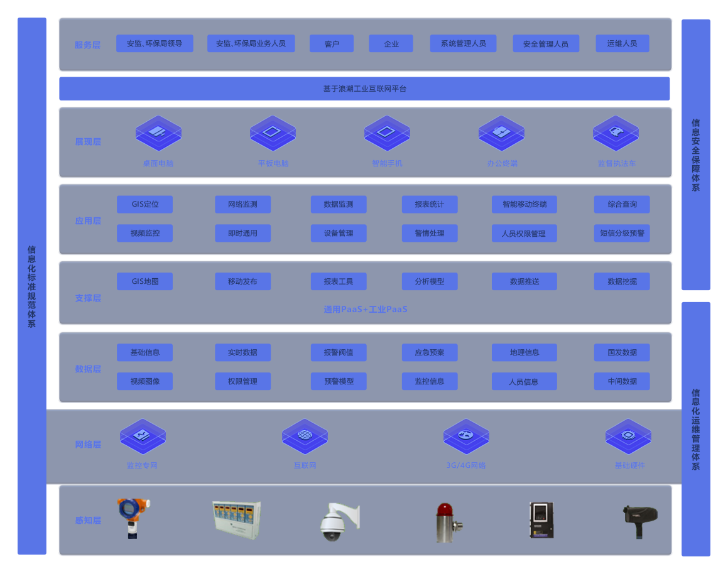Click the 信息安全保障体系 side panel
Viewport: 728px width, 574px height.
pyautogui.click(x=695, y=154)
